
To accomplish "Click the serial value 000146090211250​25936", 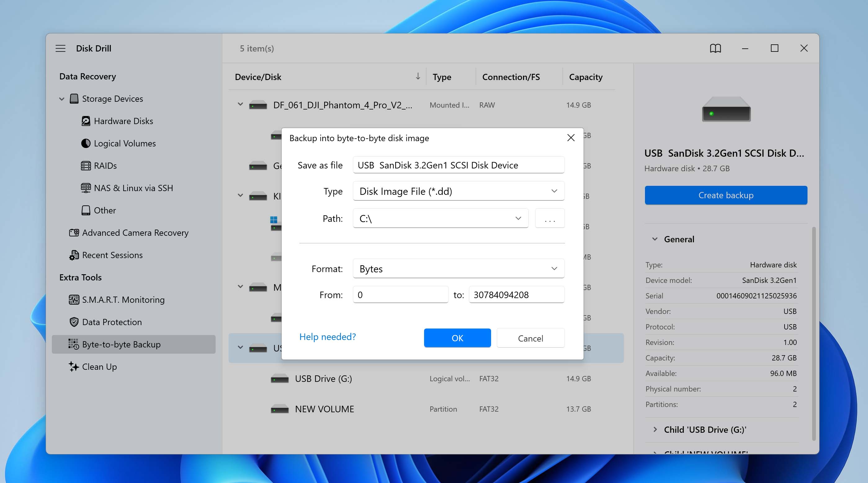I will click(756, 296).
